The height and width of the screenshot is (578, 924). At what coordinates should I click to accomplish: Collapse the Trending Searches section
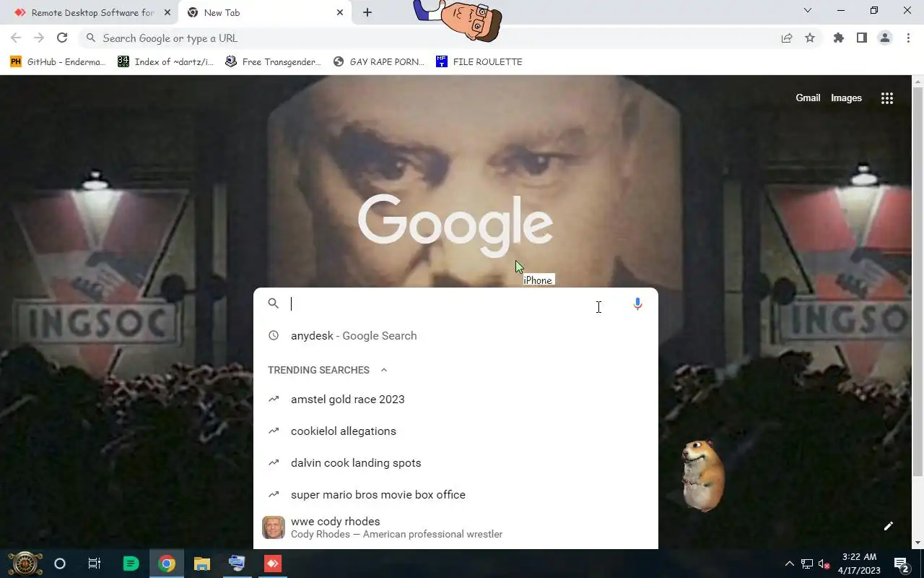pos(384,370)
